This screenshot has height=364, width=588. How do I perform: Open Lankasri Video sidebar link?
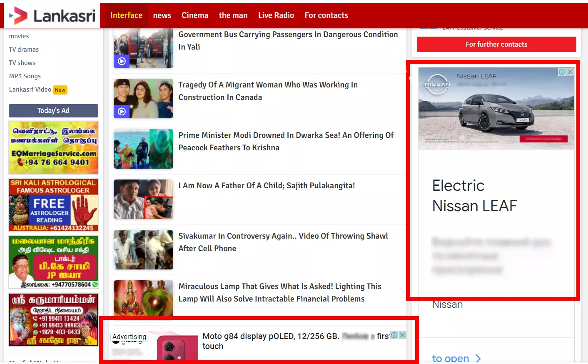tap(30, 90)
